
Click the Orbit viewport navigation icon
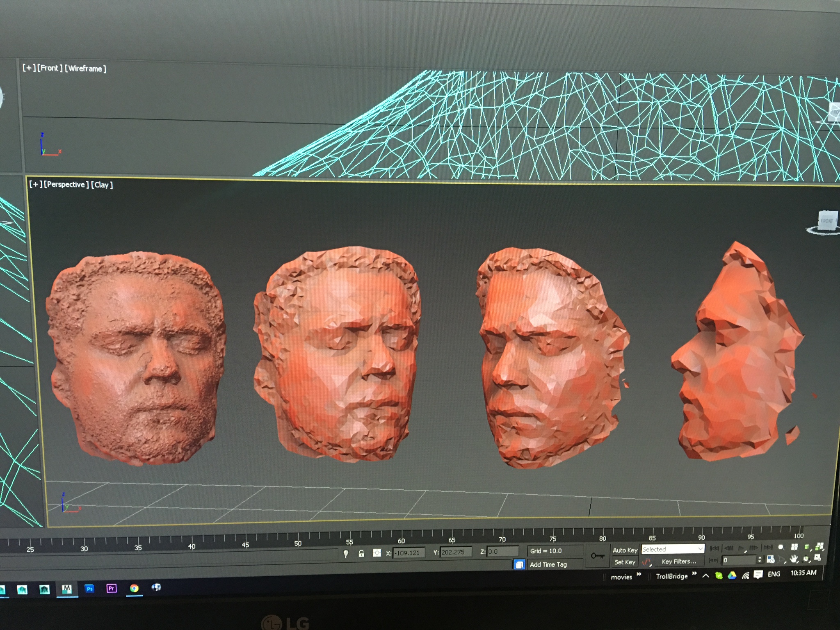(806, 559)
